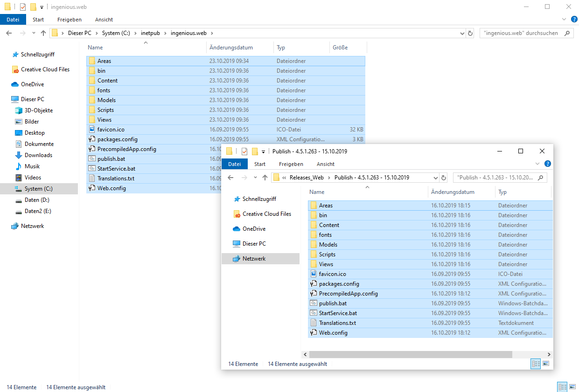Click help icon in Publish window

pyautogui.click(x=548, y=164)
